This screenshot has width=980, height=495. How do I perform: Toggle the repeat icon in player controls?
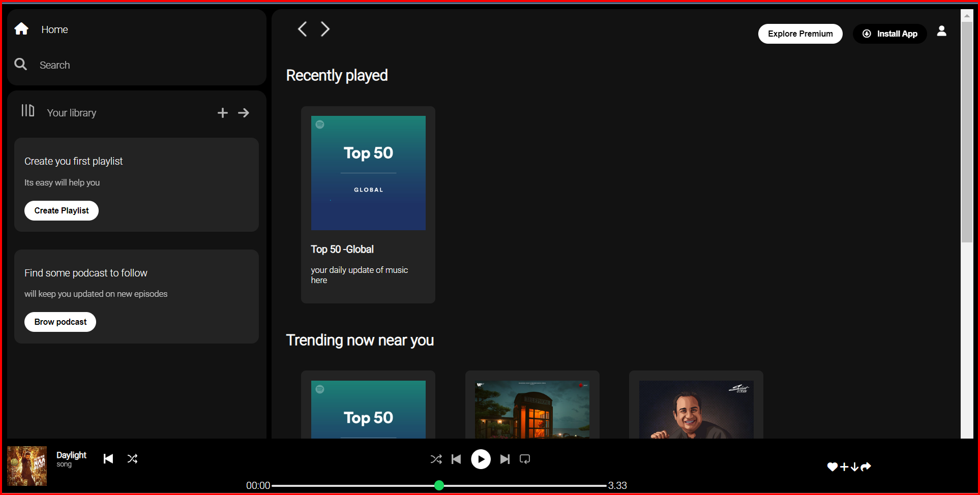point(525,459)
